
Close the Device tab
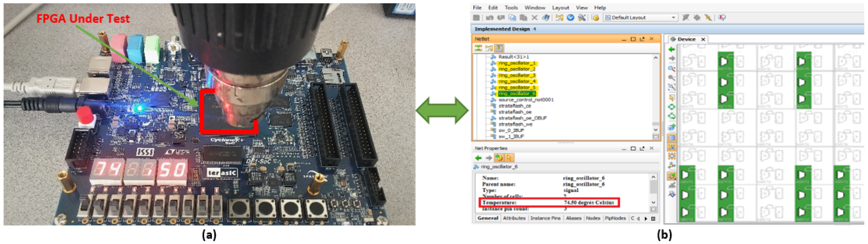click(703, 39)
